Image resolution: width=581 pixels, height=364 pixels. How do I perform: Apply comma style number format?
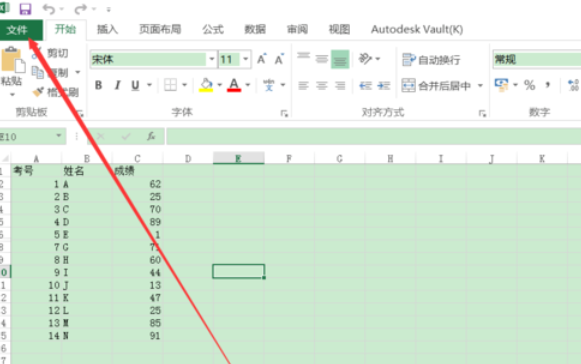pyautogui.click(x=547, y=85)
